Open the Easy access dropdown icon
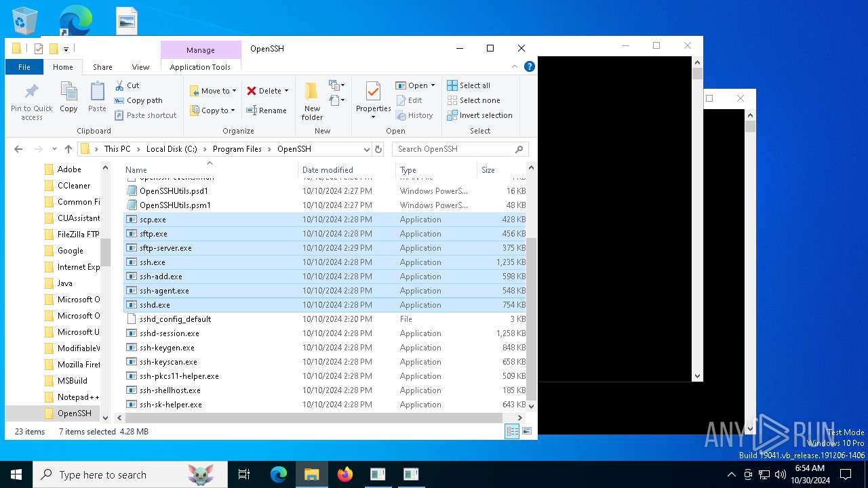The width and height of the screenshot is (868, 488). click(337, 100)
